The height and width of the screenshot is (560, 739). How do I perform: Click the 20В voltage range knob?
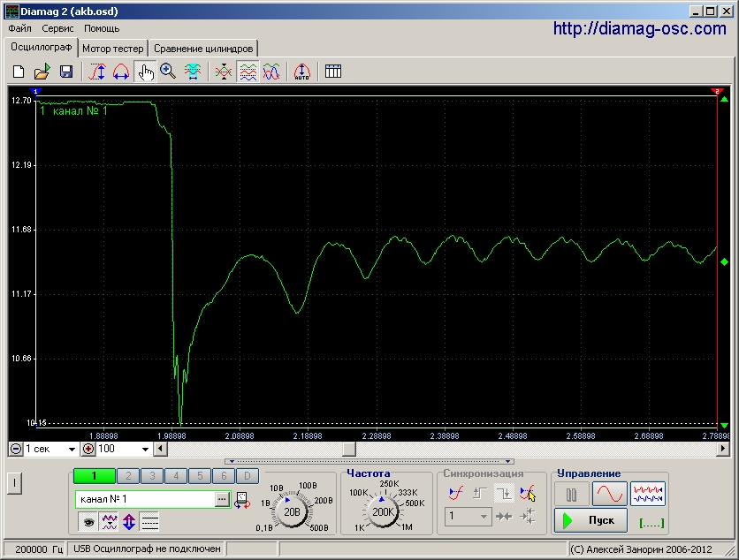tap(292, 512)
